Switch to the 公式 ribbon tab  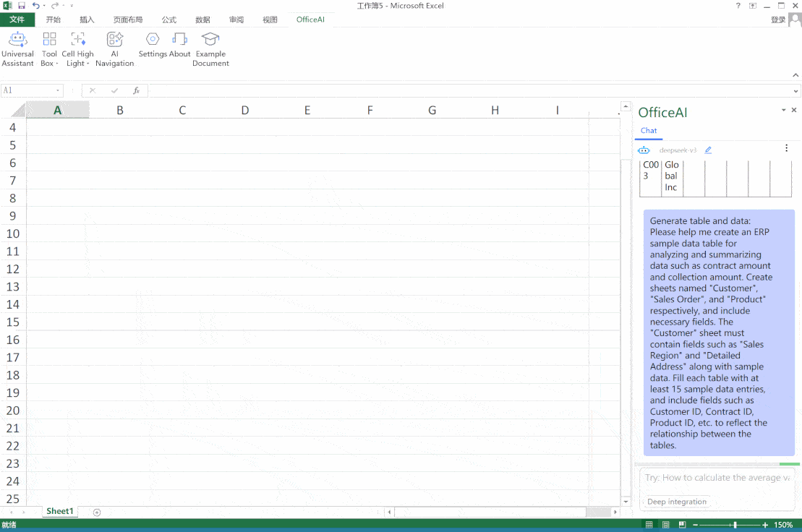coord(169,20)
